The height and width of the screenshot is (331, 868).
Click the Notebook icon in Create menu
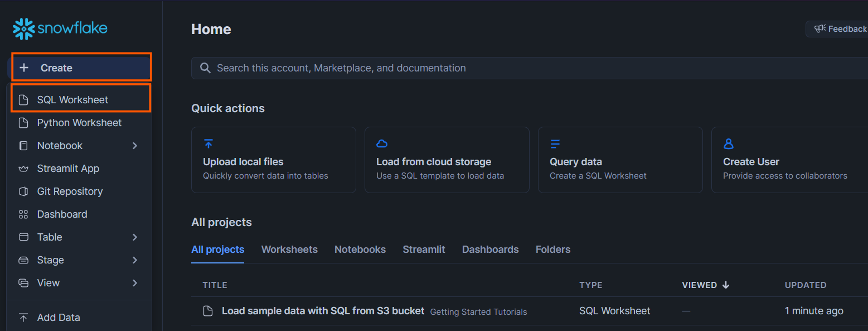click(x=23, y=146)
